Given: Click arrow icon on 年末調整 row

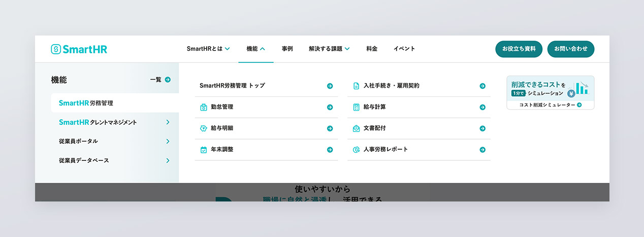Looking at the screenshot, I should [x=330, y=150].
